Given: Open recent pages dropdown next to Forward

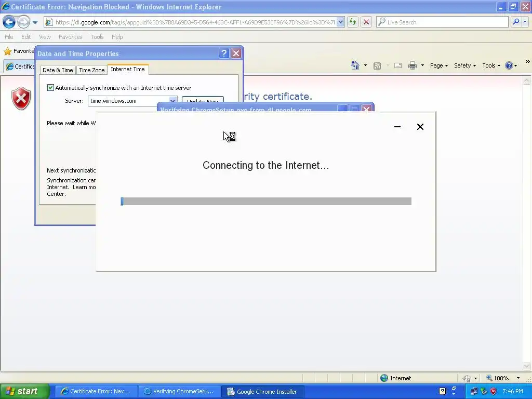Looking at the screenshot, I should [x=35, y=22].
